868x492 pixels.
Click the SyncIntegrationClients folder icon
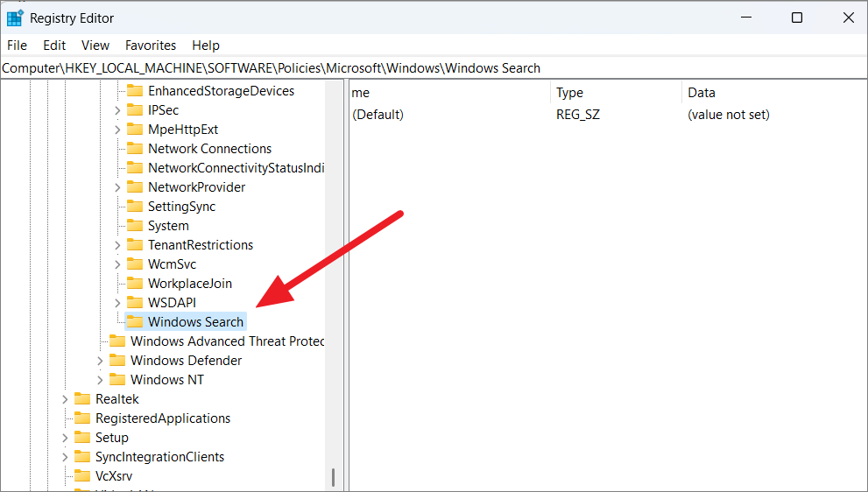[x=82, y=457]
